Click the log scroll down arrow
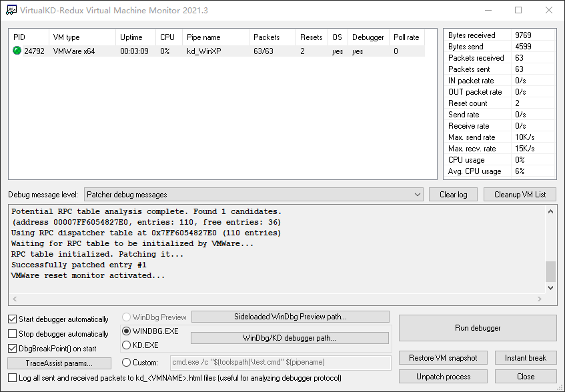Screen dimensions: 565x392 pos(550,287)
